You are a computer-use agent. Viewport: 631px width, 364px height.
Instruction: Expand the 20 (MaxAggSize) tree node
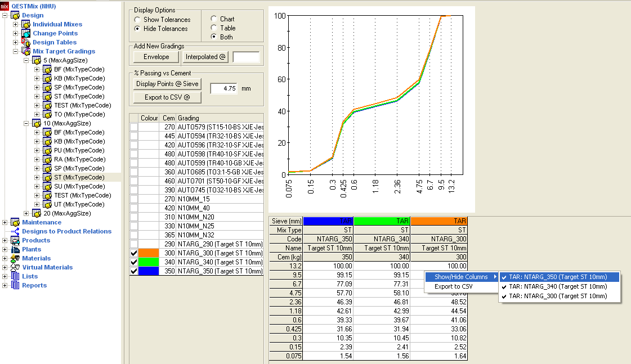coord(26,213)
